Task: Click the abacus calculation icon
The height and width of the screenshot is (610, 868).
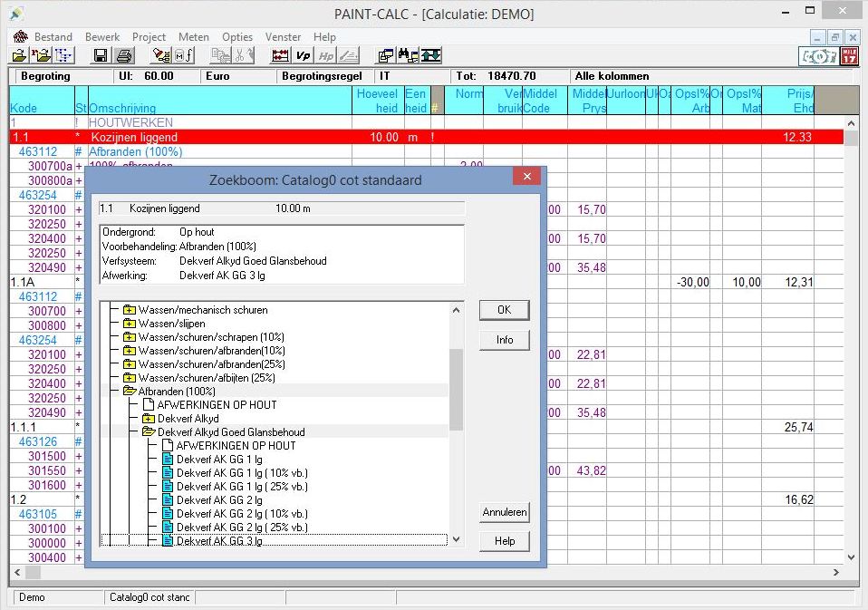Action: click(x=280, y=56)
